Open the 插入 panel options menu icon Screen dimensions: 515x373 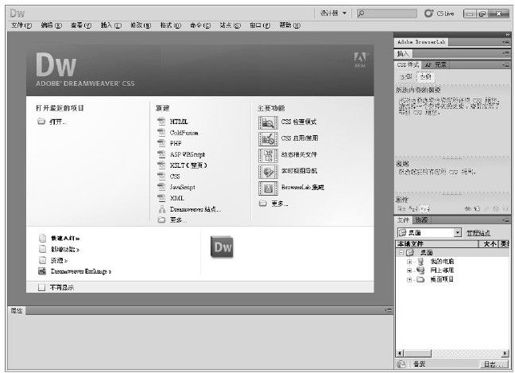[x=506, y=53]
